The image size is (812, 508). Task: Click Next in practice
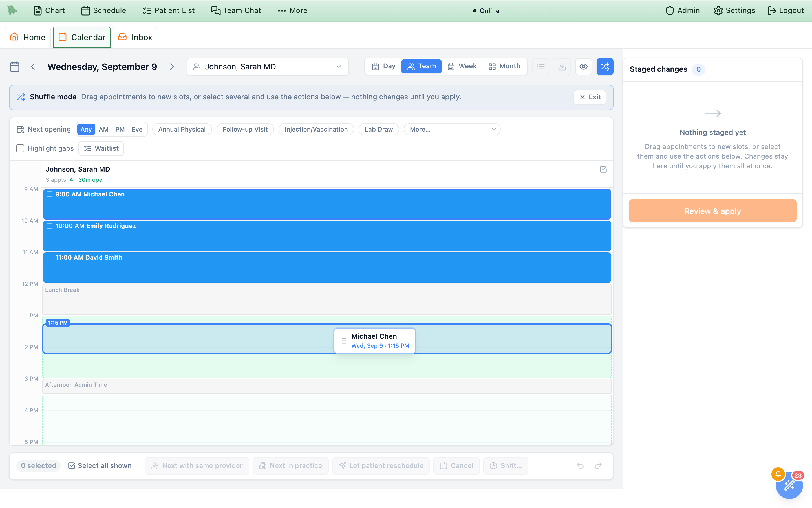291,466
